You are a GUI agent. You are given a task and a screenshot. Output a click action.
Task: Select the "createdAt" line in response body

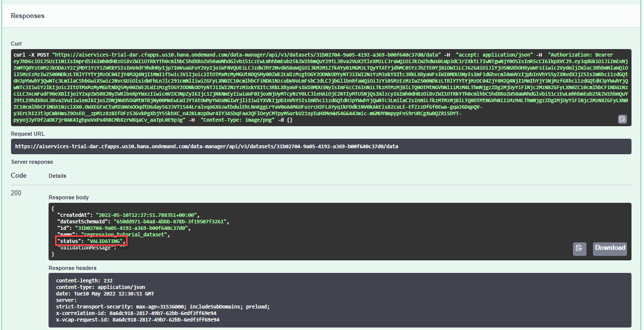pos(129,215)
